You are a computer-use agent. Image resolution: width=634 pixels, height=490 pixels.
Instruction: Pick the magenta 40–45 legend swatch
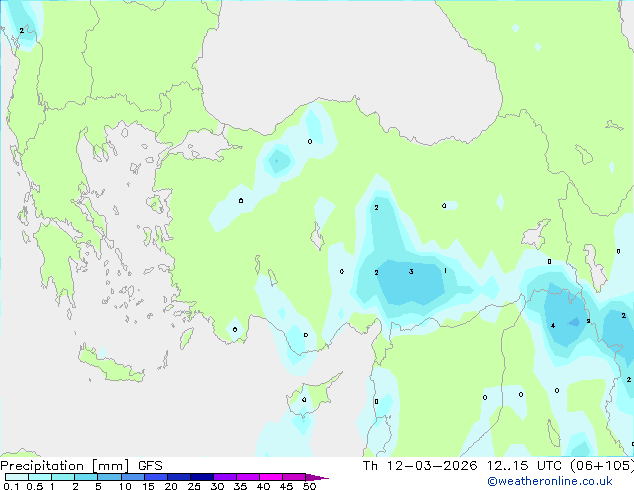tap(271, 477)
